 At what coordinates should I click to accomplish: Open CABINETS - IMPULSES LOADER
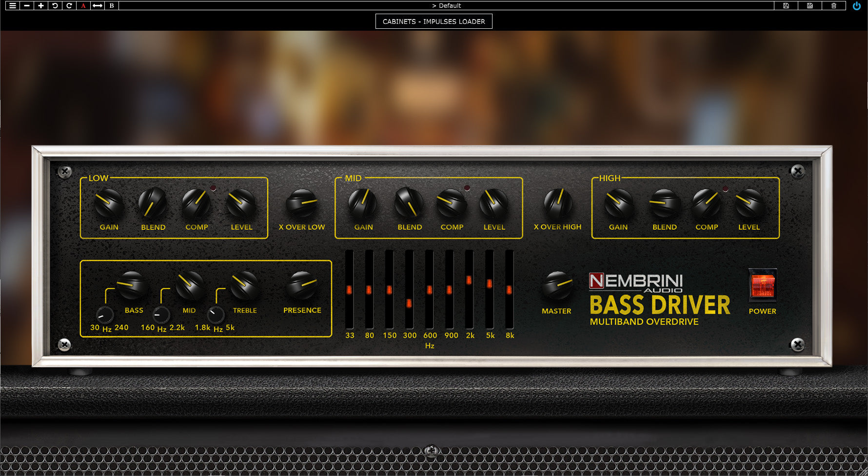click(434, 21)
